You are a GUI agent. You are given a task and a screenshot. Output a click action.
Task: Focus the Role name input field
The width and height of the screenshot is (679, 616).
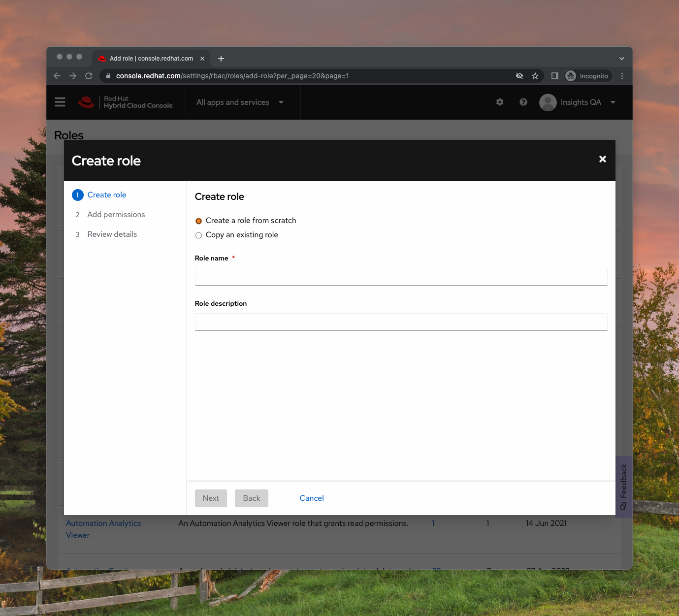tap(401, 277)
